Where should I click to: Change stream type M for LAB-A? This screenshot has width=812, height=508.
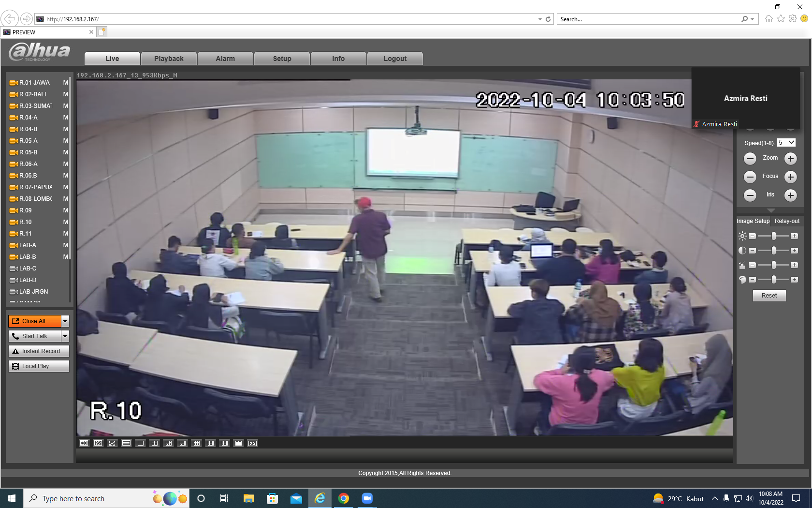click(x=66, y=245)
